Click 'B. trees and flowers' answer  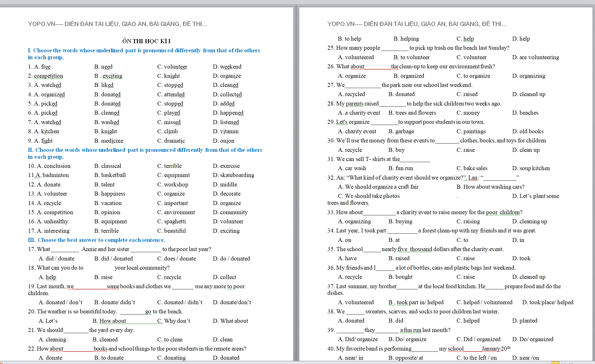(412, 113)
